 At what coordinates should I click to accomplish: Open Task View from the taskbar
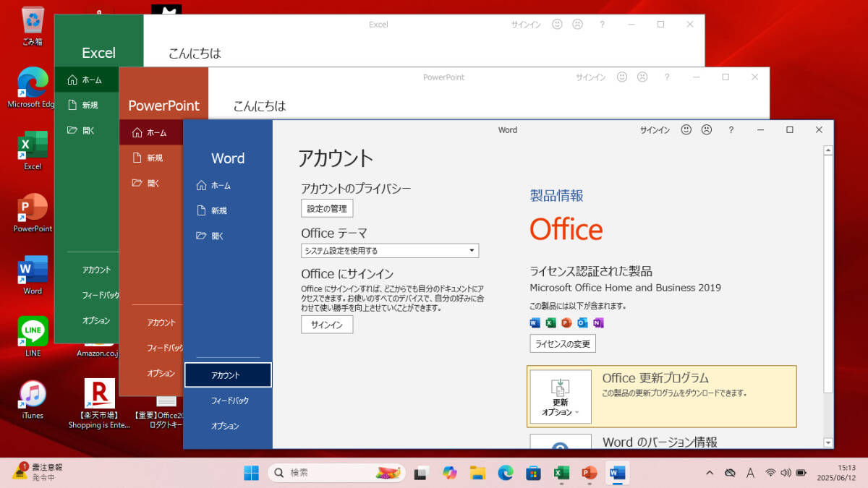coord(420,473)
